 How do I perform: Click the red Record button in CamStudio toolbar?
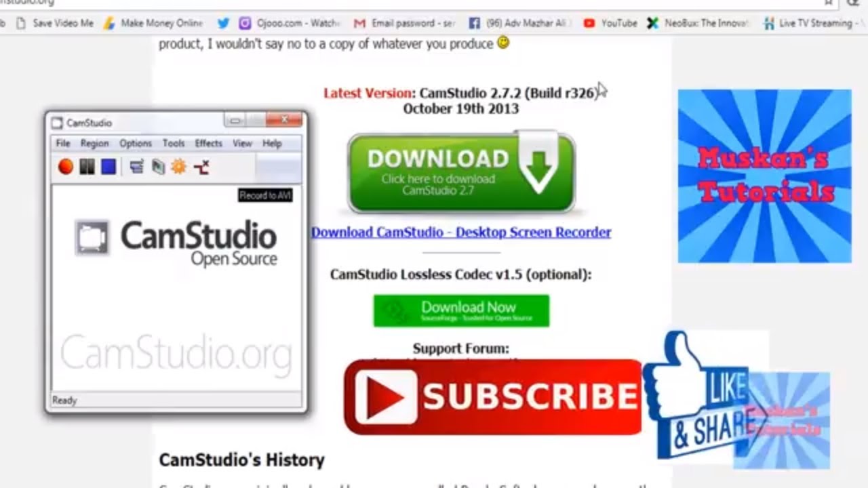pos(66,166)
